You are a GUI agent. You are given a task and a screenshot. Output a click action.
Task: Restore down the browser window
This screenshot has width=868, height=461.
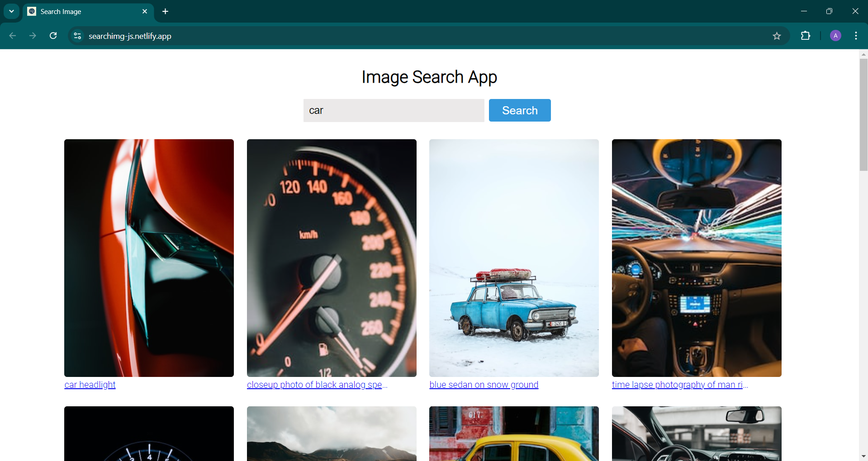[829, 11]
